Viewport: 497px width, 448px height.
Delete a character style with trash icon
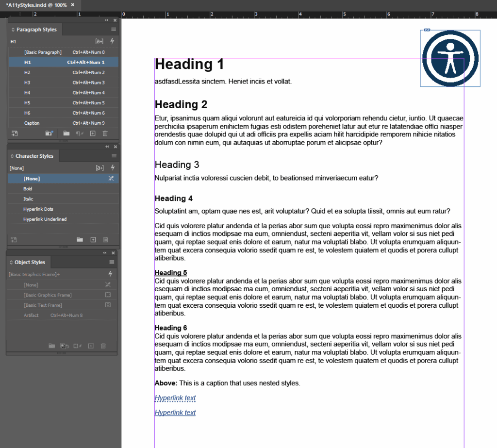105,239
